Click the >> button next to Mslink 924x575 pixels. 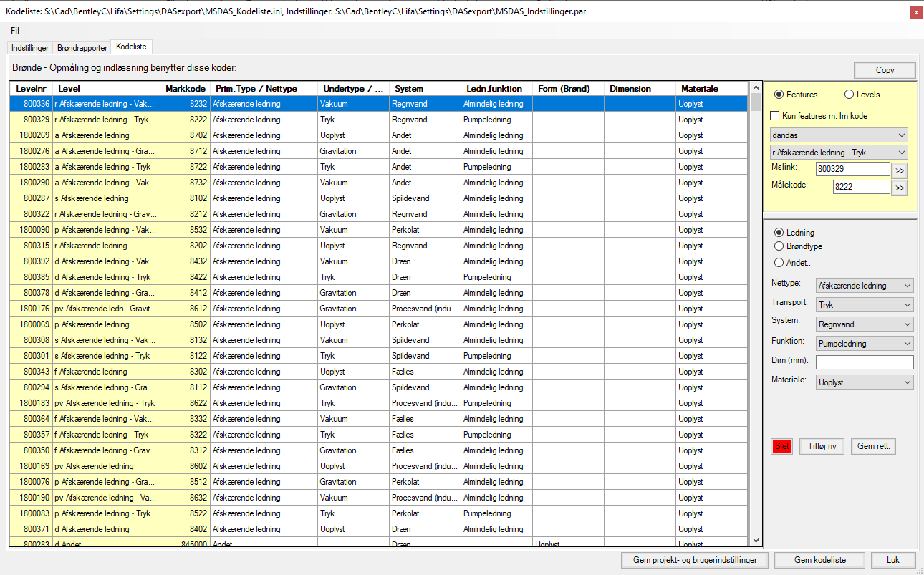[899, 170]
